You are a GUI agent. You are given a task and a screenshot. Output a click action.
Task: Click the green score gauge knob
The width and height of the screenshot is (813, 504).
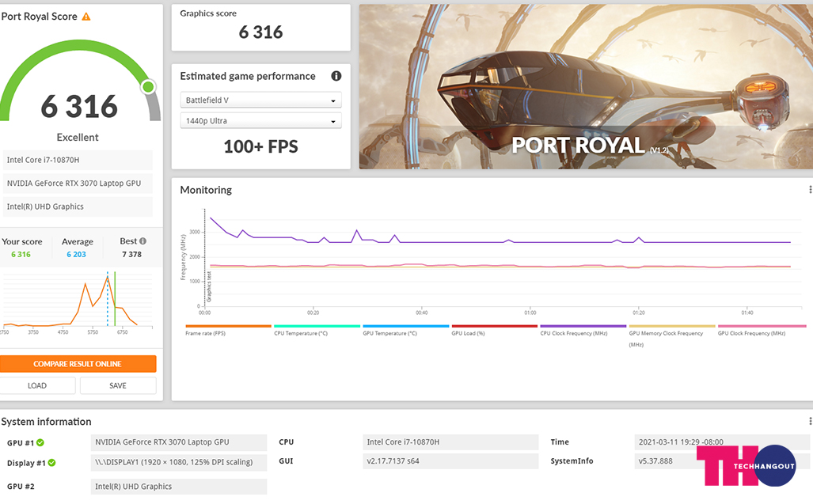(x=148, y=86)
